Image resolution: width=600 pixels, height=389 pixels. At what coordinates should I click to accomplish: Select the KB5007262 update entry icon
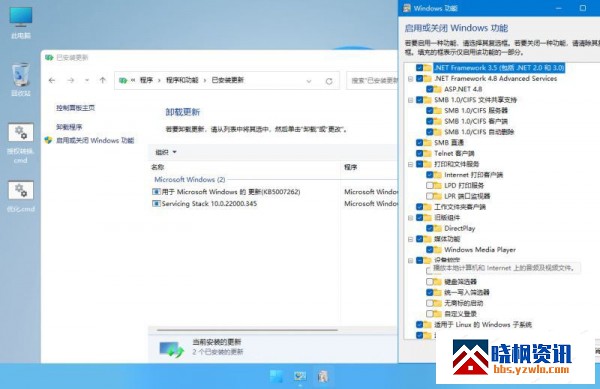point(156,192)
